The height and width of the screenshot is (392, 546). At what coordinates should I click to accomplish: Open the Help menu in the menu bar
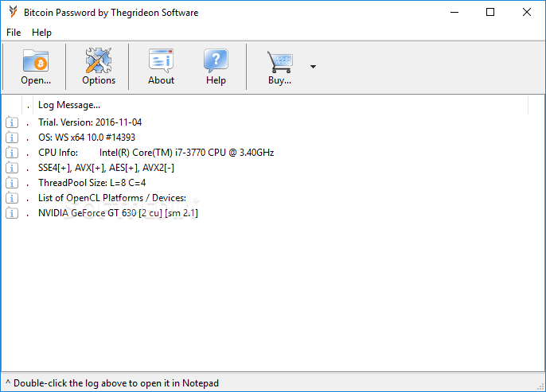[41, 33]
